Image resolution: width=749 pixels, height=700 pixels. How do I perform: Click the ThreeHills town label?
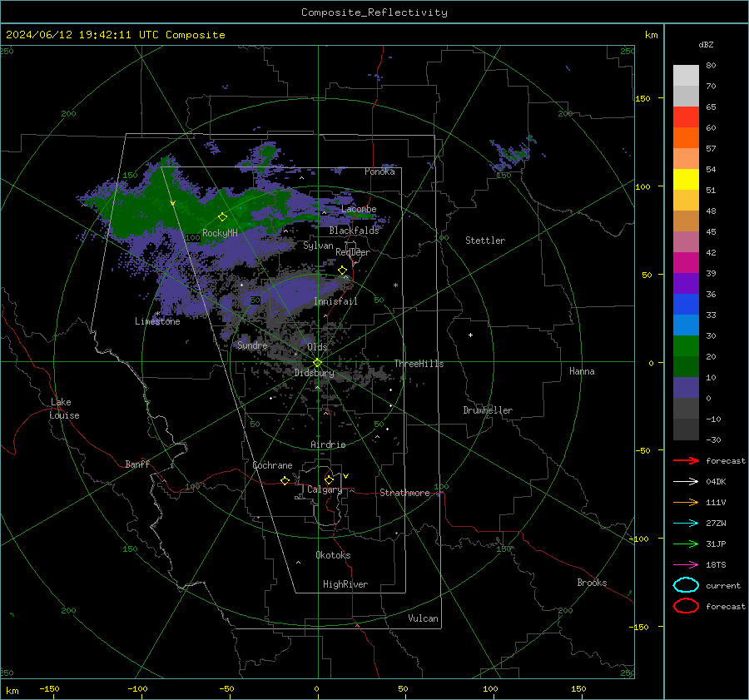(x=419, y=364)
